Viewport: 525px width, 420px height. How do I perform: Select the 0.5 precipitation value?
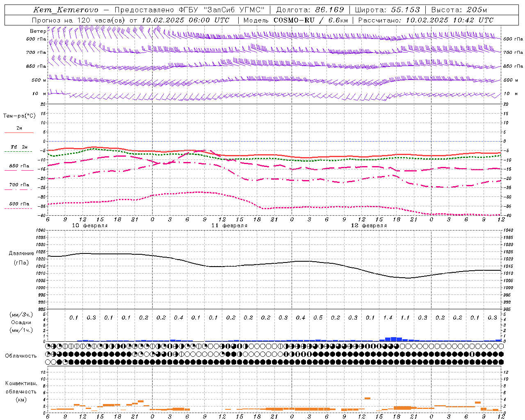(x=318, y=318)
